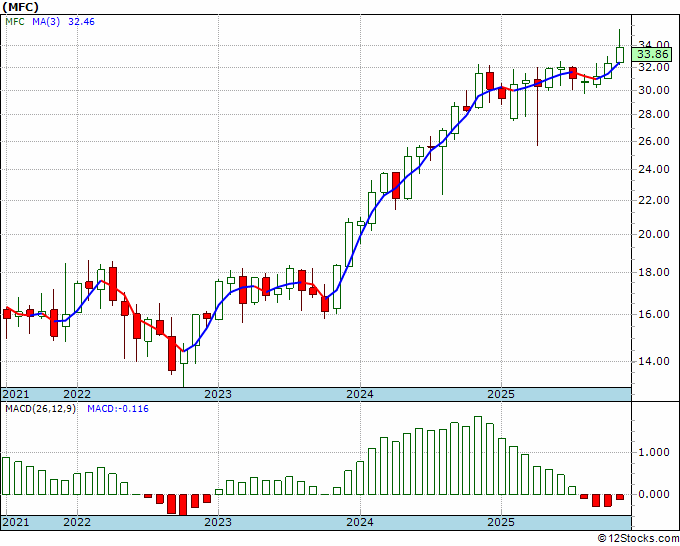Click the 20.00 price axis label
The height and width of the screenshot is (546, 680).
[x=653, y=234]
